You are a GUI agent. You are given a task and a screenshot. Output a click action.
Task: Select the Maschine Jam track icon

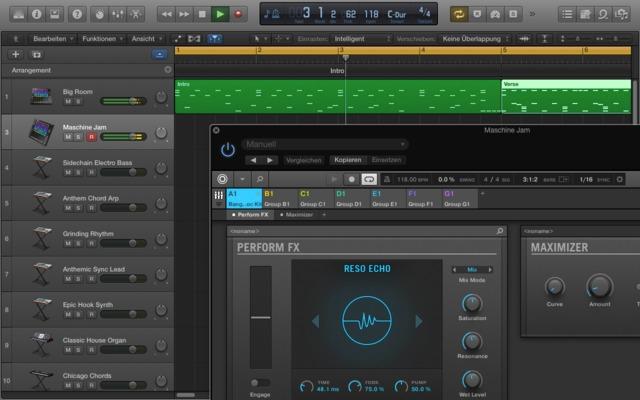41,132
